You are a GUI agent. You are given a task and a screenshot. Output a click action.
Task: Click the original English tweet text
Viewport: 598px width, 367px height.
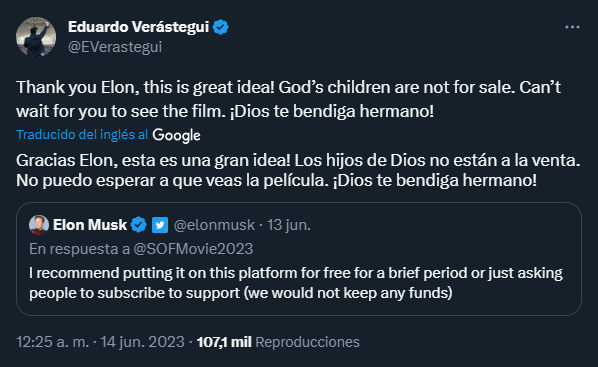288,99
